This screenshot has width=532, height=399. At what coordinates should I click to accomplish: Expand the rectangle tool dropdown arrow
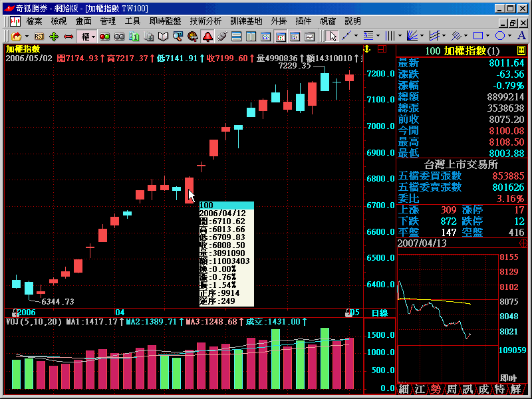pos(488,36)
